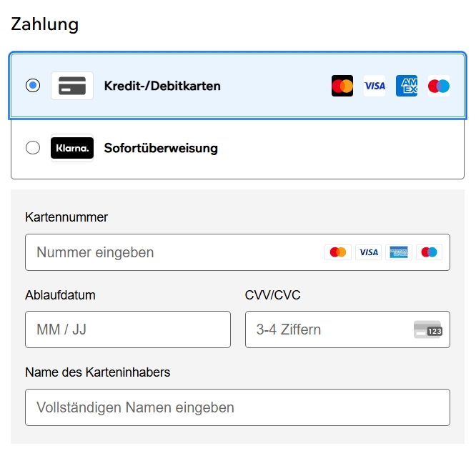The height and width of the screenshot is (451, 476).
Task: Click the Maestro icon inside the Kartennummer field
Action: [429, 252]
